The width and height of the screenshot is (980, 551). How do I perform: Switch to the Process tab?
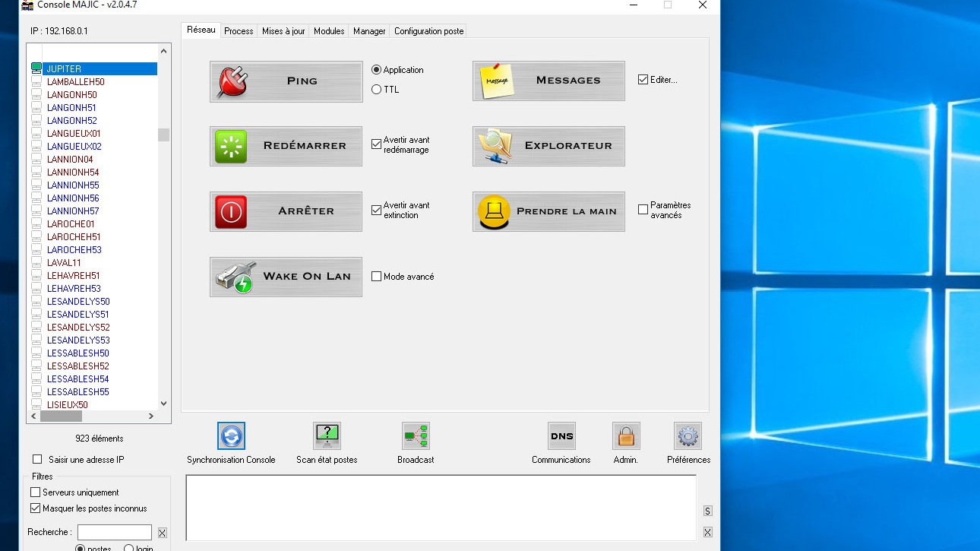[239, 31]
